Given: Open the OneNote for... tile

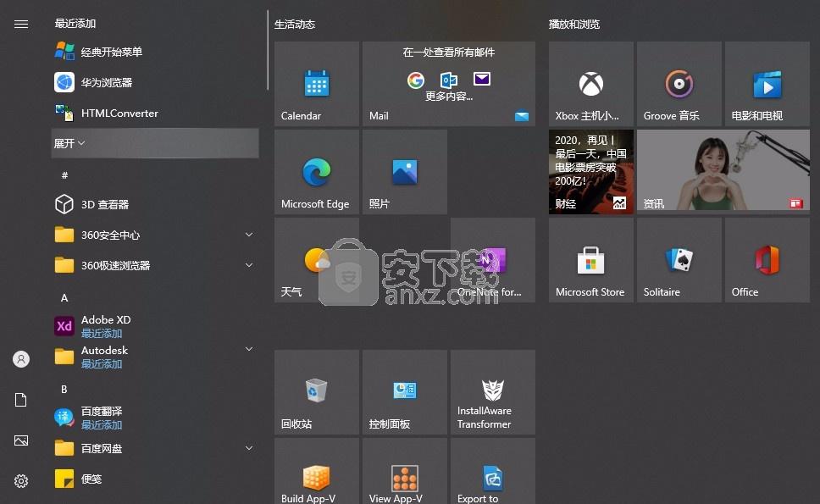Looking at the screenshot, I should pyautogui.click(x=493, y=260).
